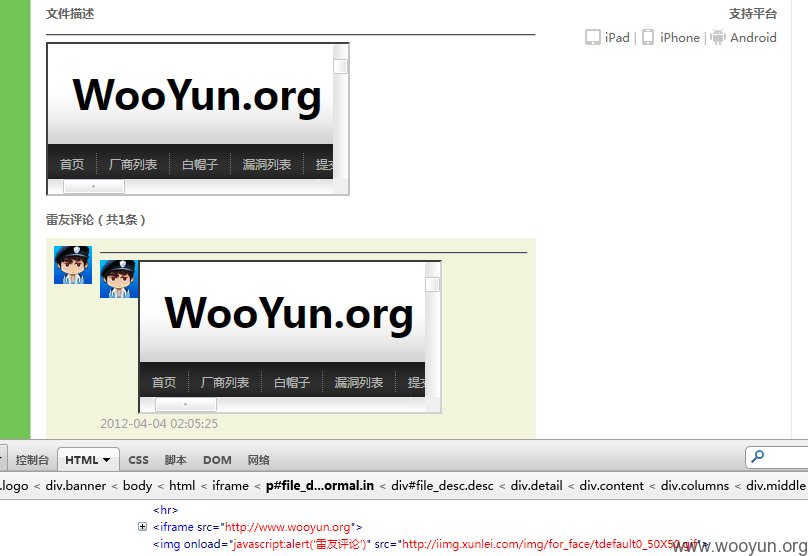Select div.middle in the breadcrumb path
This screenshot has width=808, height=556.
tap(776, 485)
